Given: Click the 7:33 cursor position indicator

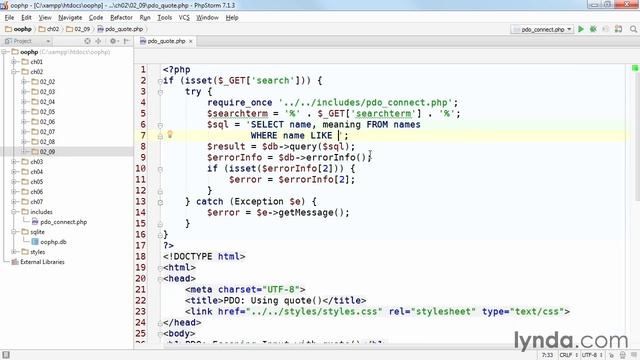Looking at the screenshot, I should click(x=547, y=355).
